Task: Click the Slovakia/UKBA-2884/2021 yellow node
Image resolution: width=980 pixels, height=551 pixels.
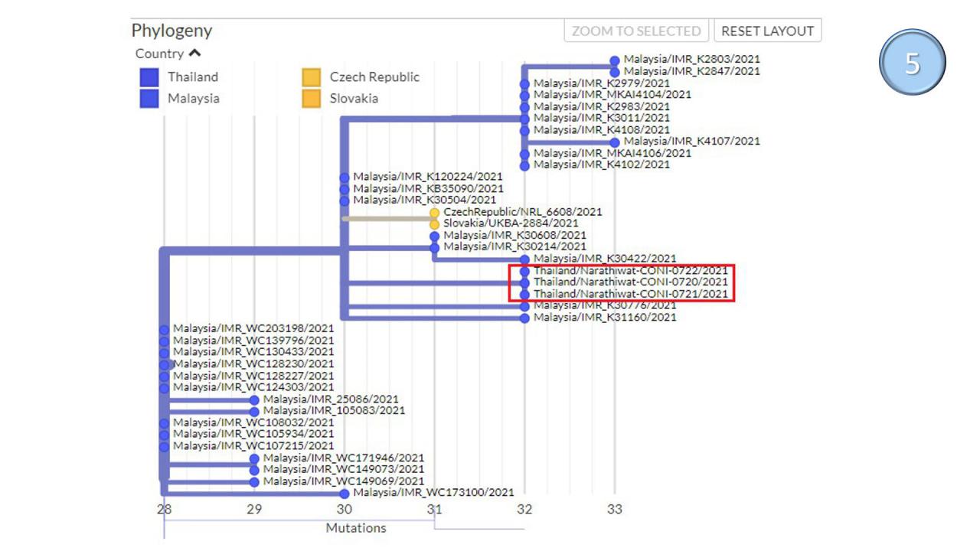Action: [x=435, y=224]
